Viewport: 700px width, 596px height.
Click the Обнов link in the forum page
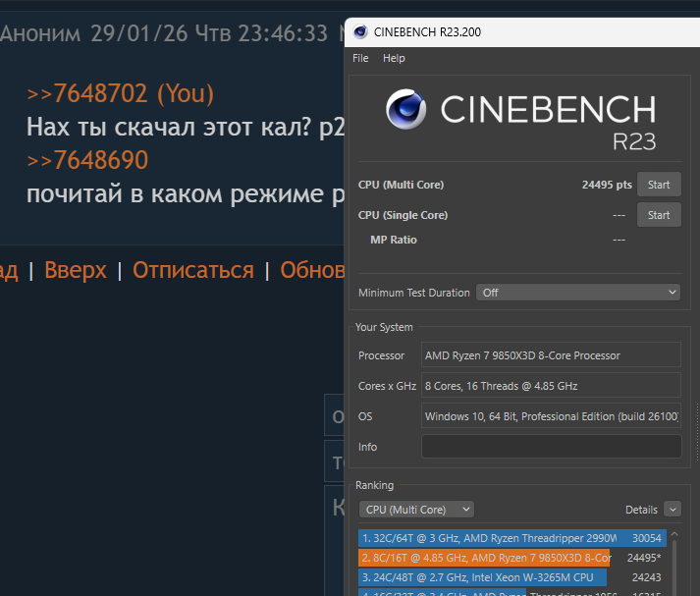tap(312, 270)
